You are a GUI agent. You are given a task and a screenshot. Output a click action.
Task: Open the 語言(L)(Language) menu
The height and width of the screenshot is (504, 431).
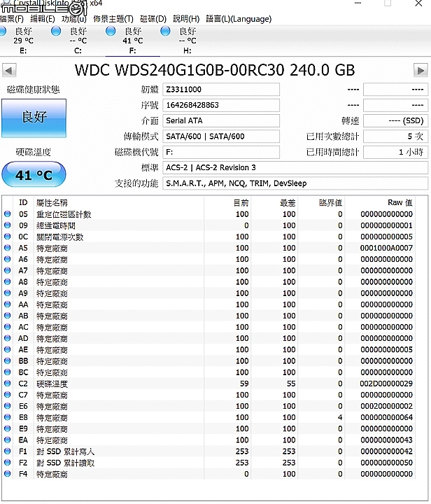point(239,19)
